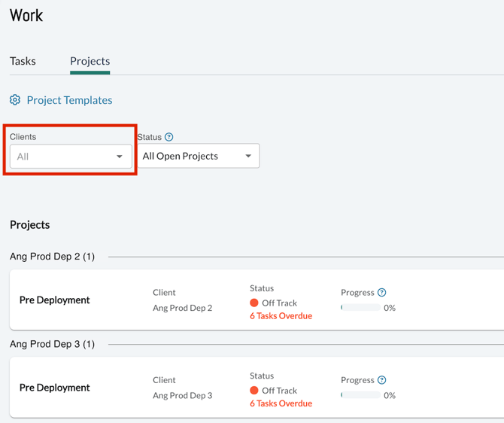Select the Projects tab
Viewport: 504px width, 423px height.
tap(90, 61)
